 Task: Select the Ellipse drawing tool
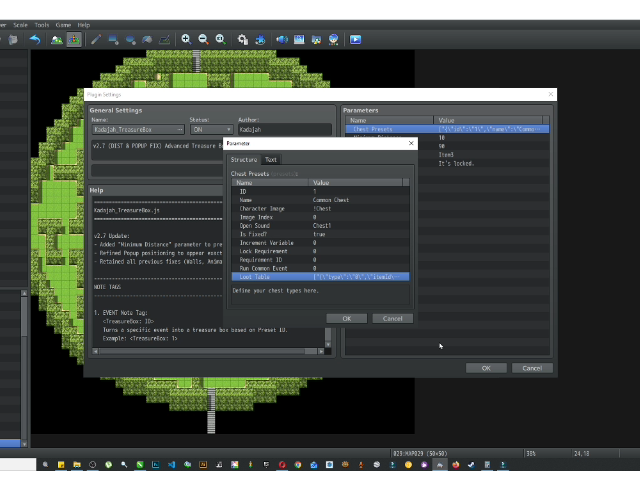click(x=131, y=40)
